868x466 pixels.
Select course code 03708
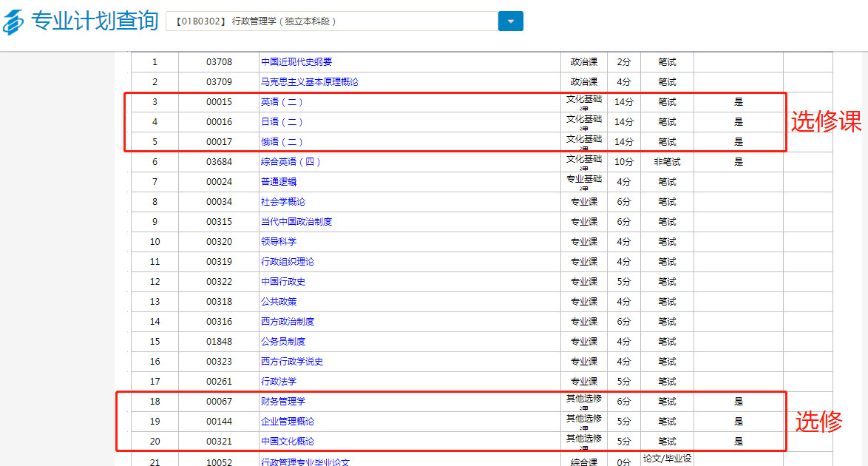pos(219,62)
